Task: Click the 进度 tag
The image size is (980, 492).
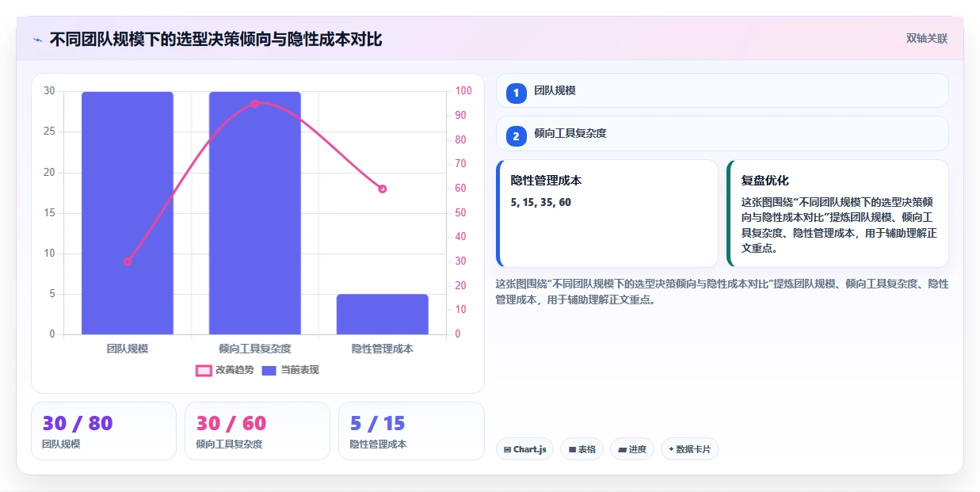Action: click(x=632, y=449)
